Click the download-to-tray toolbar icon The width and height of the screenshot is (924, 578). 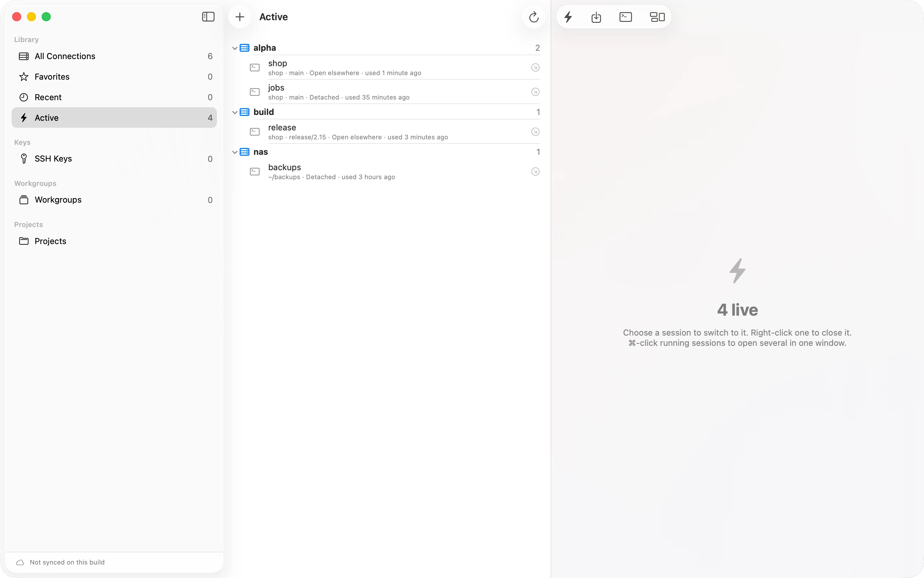[596, 17]
